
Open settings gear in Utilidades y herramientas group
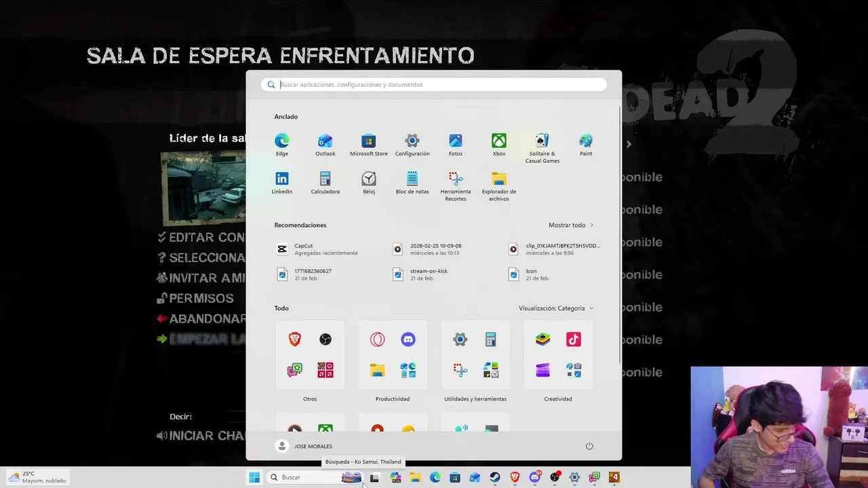point(460,340)
